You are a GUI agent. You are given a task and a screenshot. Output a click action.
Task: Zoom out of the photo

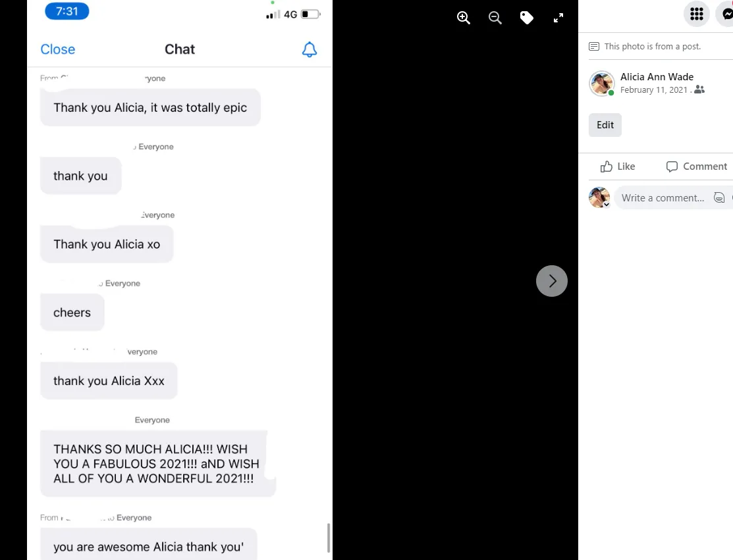[495, 18]
